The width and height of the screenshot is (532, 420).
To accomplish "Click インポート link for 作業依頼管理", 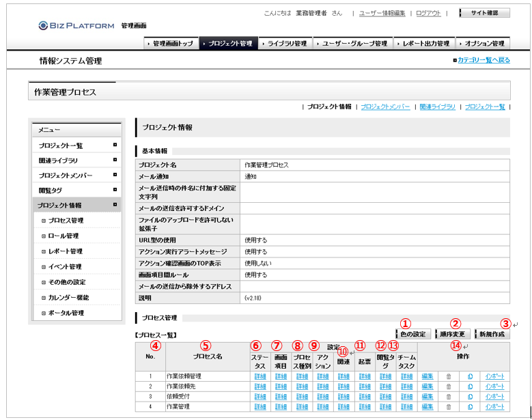I will [494, 376].
